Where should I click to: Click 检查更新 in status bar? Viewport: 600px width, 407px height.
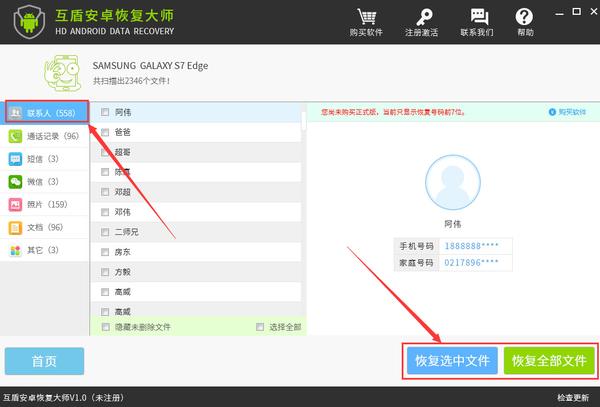tap(573, 398)
